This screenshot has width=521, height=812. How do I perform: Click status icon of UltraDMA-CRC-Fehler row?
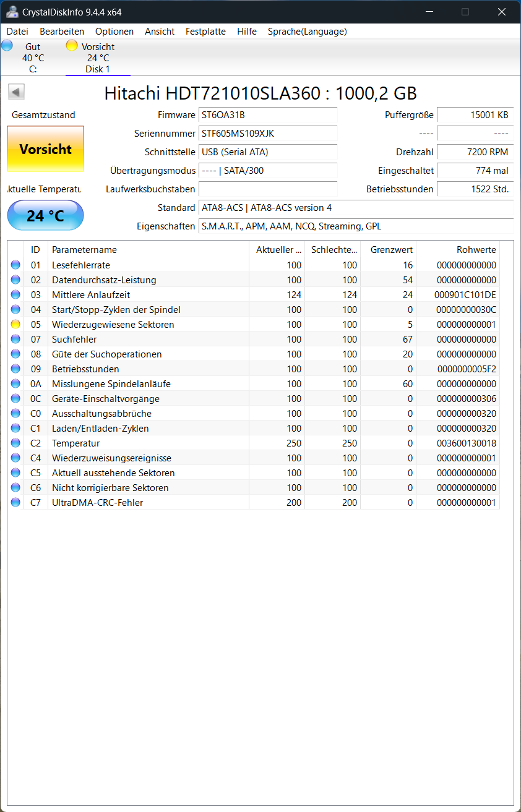coord(15,503)
